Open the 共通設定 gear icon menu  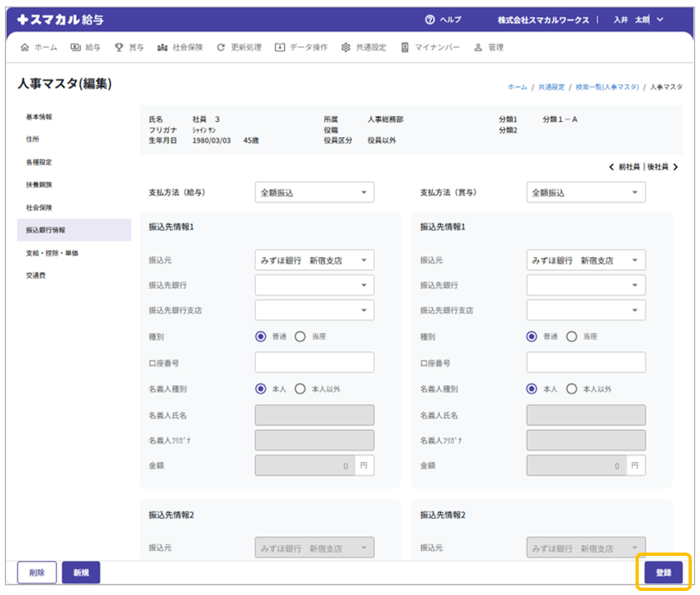(x=346, y=47)
